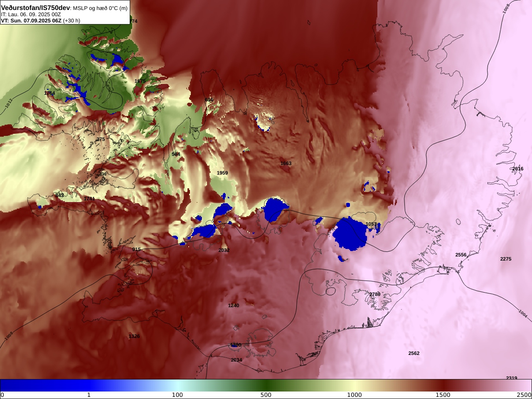This screenshot has width=532, height=399.
Task: Click the 2032 height value
Action: tap(224, 250)
